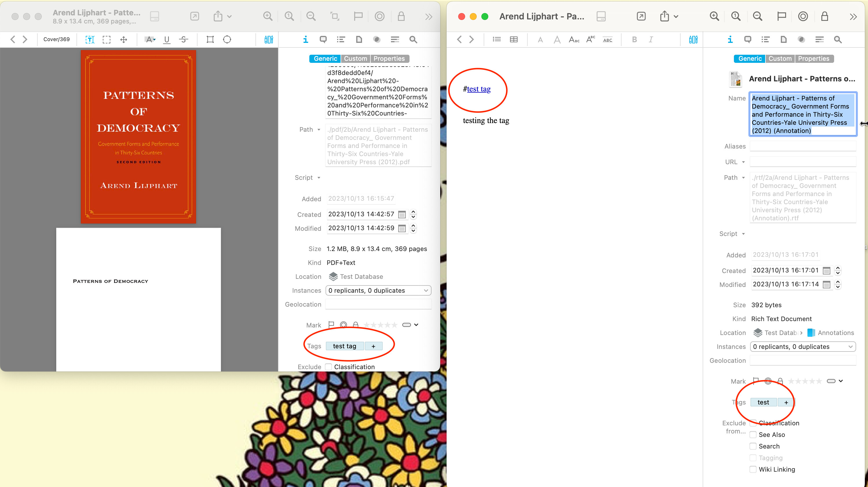Add a new tag with the plus button

coord(373,346)
